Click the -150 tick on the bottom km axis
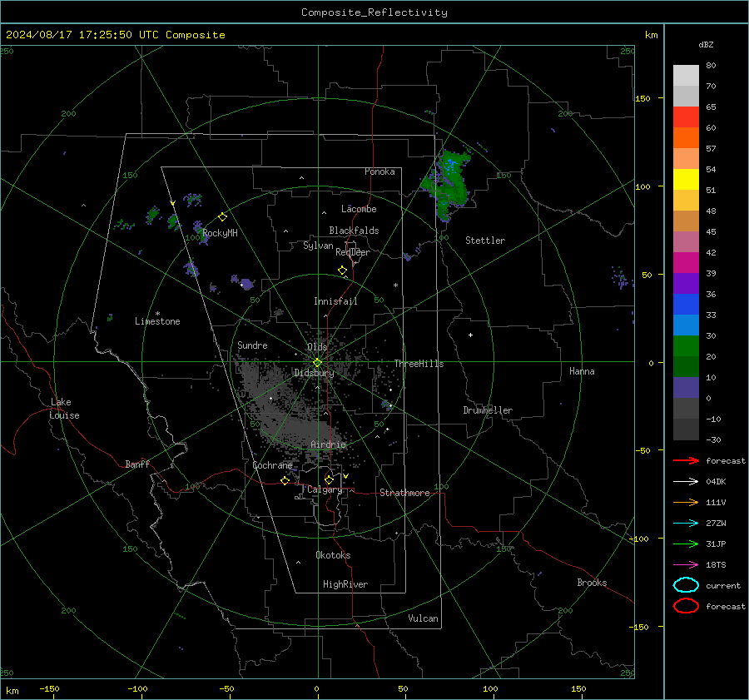This screenshot has width=749, height=700. tap(49, 688)
